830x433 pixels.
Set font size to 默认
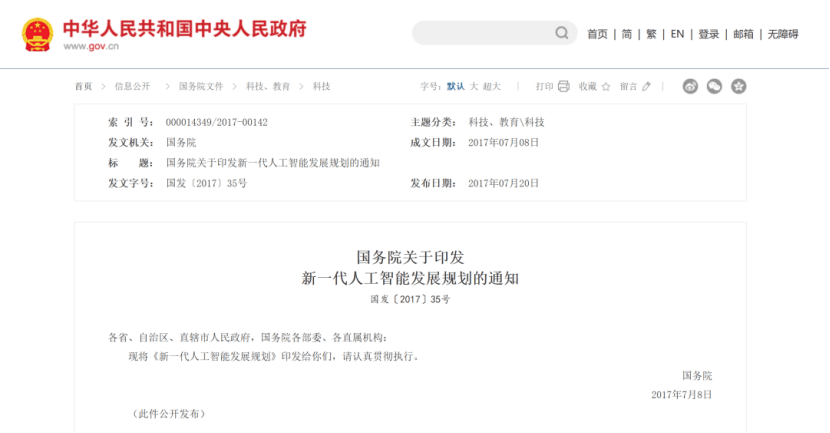pos(456,87)
